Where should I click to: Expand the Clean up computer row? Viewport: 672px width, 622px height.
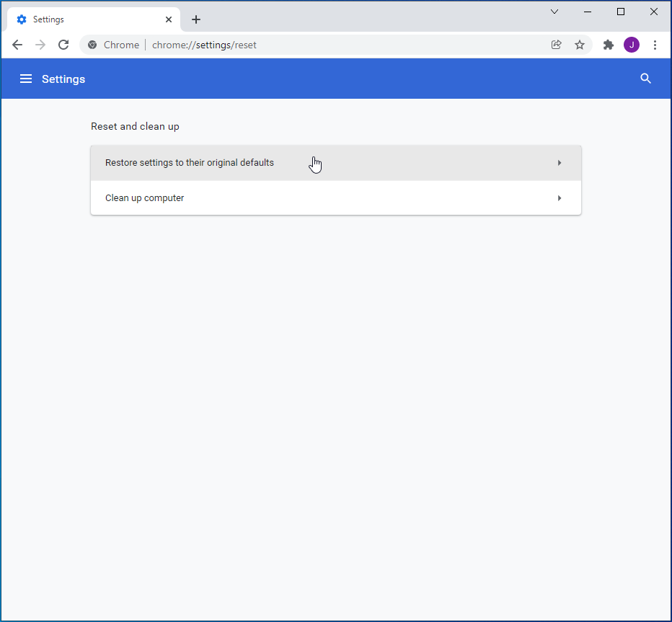tap(560, 197)
